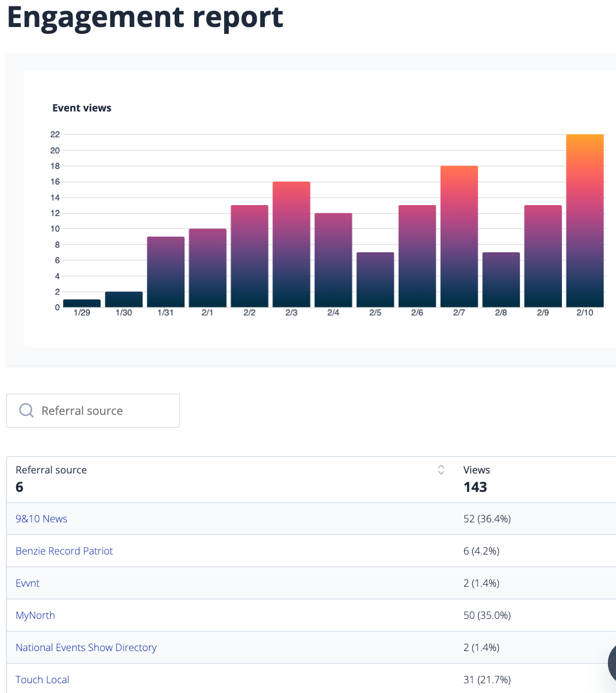Viewport: 616px width, 693px height.
Task: Click the 2/4 bar in chart
Action: tap(333, 260)
